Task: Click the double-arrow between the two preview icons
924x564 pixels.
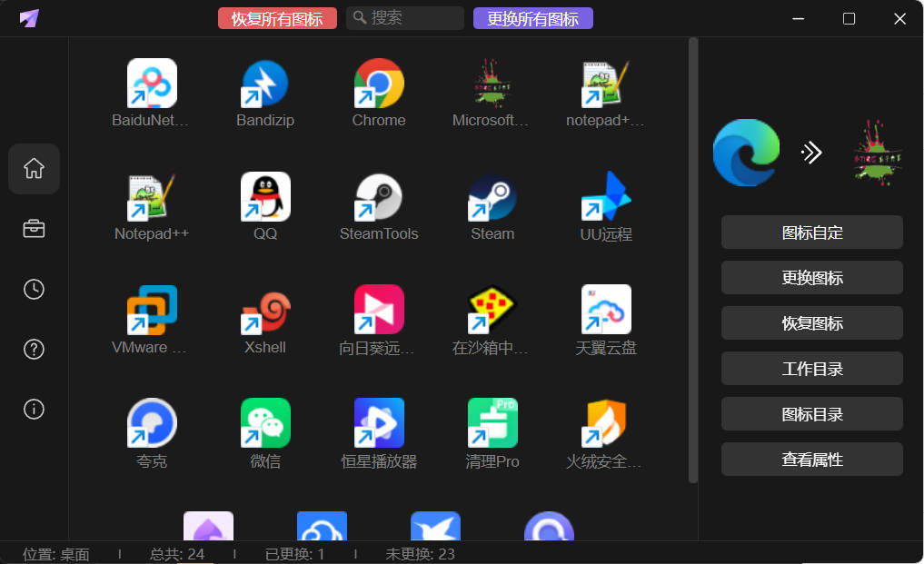Action: point(811,152)
